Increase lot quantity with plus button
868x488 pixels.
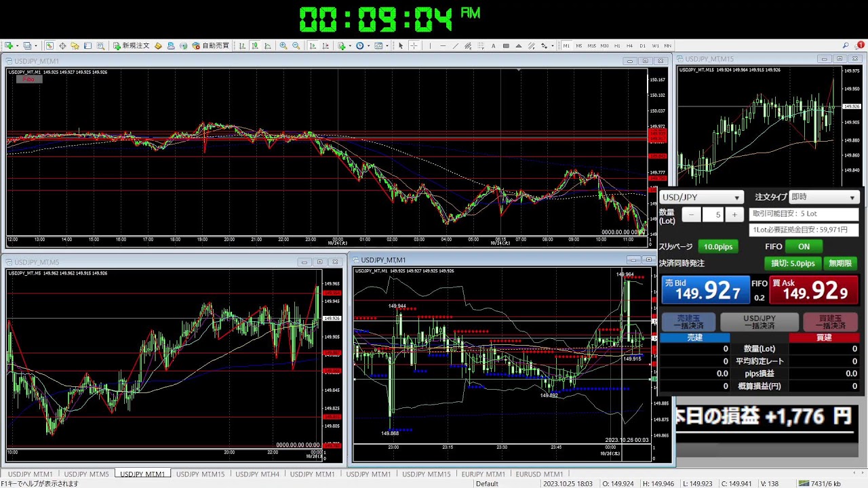click(734, 215)
